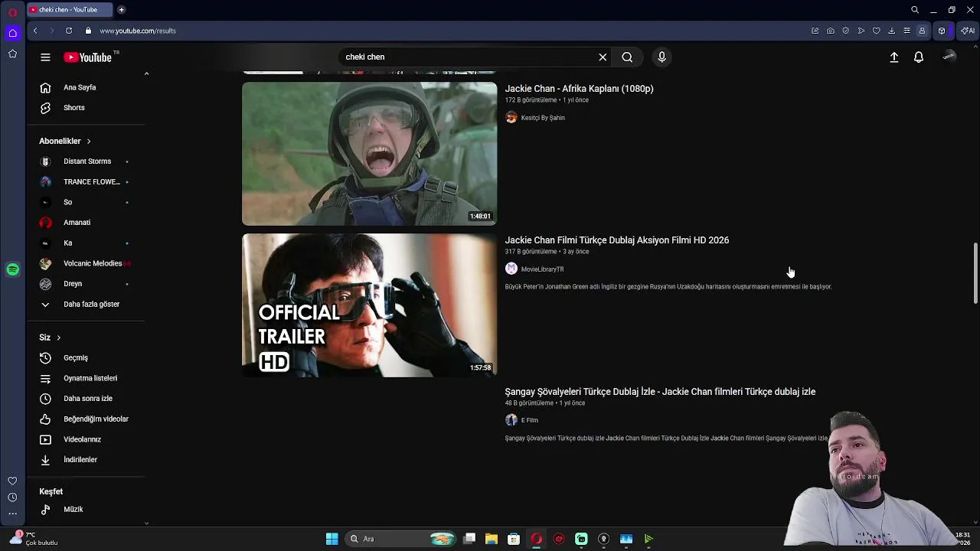Add page to bookmarks heart icon
980x551 pixels.
point(876,31)
